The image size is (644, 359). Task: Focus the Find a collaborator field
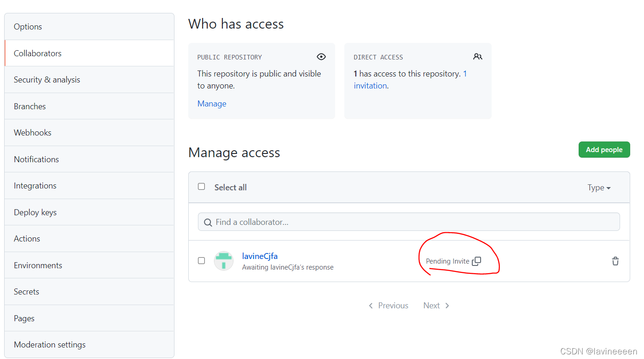pos(409,222)
